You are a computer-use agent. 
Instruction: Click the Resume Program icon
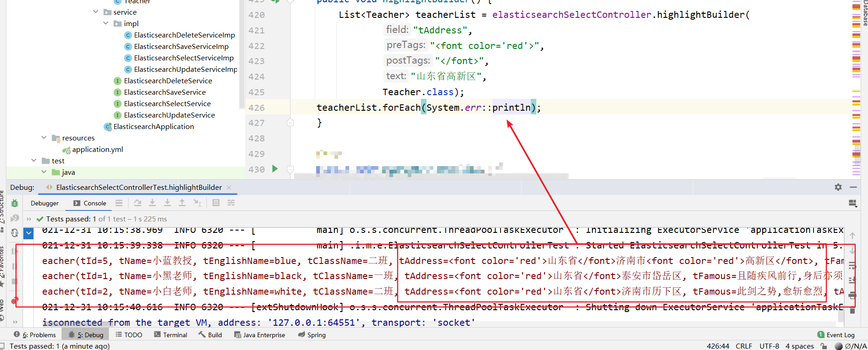pyautogui.click(x=15, y=251)
